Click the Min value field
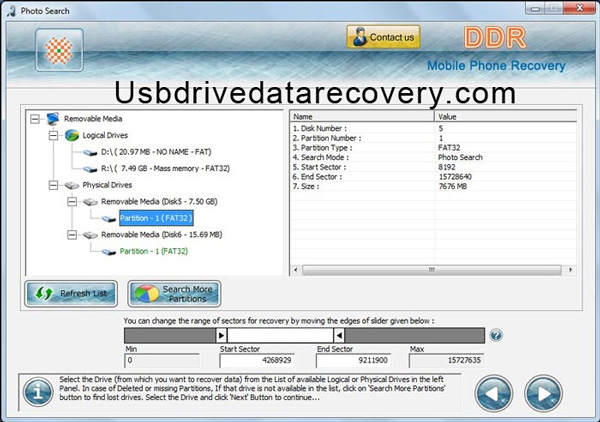This screenshot has height=422, width=600. pos(162,360)
